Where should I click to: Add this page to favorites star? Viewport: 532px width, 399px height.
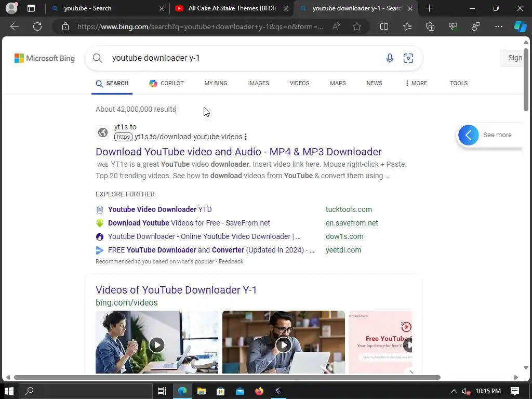click(x=356, y=26)
